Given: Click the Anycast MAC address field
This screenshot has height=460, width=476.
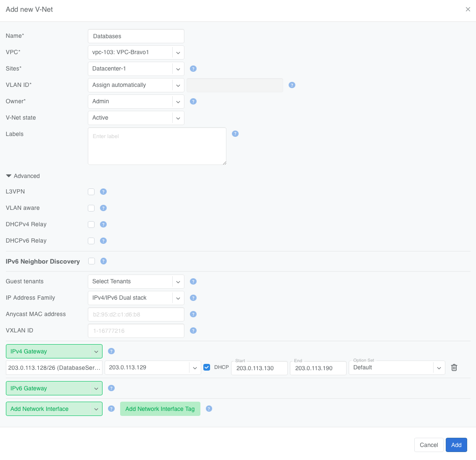Looking at the screenshot, I should [136, 314].
